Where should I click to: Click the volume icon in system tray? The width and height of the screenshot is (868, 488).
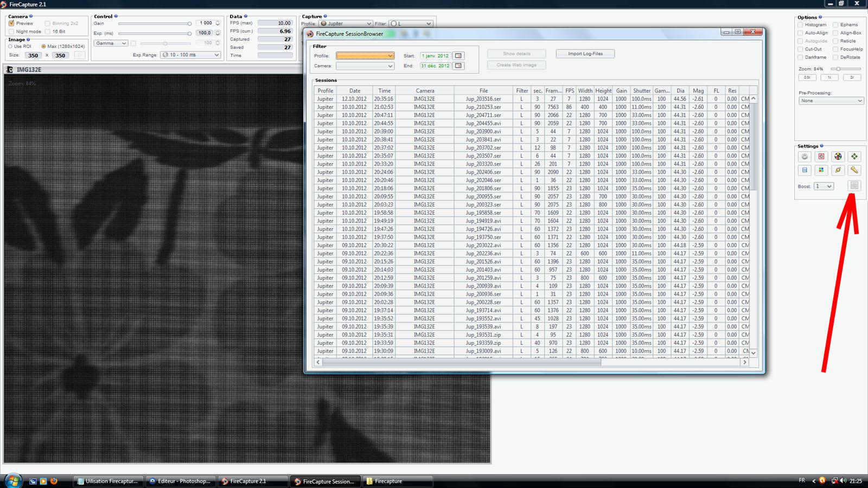tap(843, 480)
